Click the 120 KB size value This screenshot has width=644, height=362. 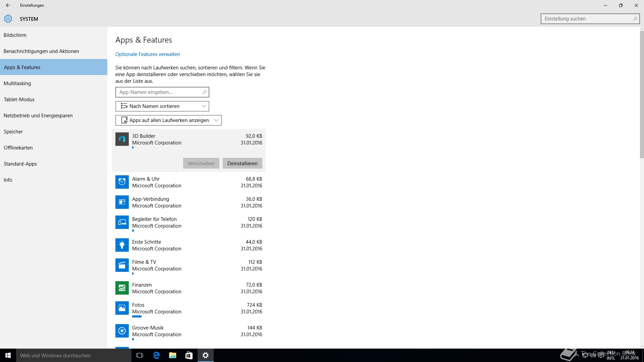tap(255, 219)
